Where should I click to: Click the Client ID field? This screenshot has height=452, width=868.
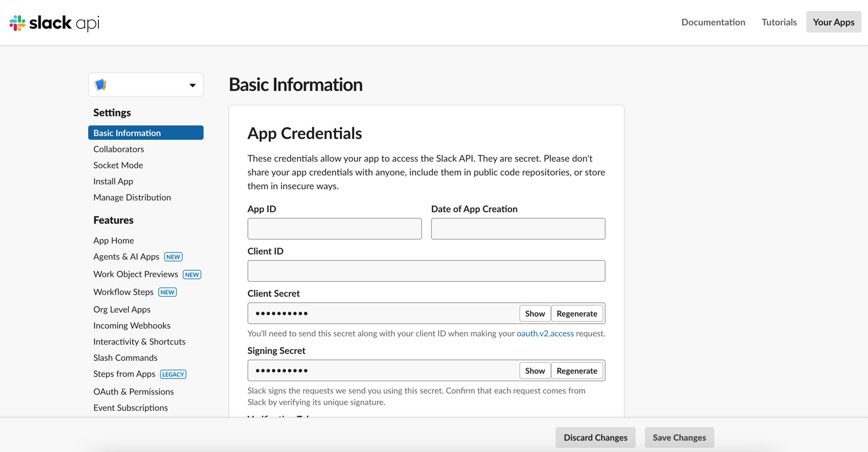pyautogui.click(x=426, y=271)
